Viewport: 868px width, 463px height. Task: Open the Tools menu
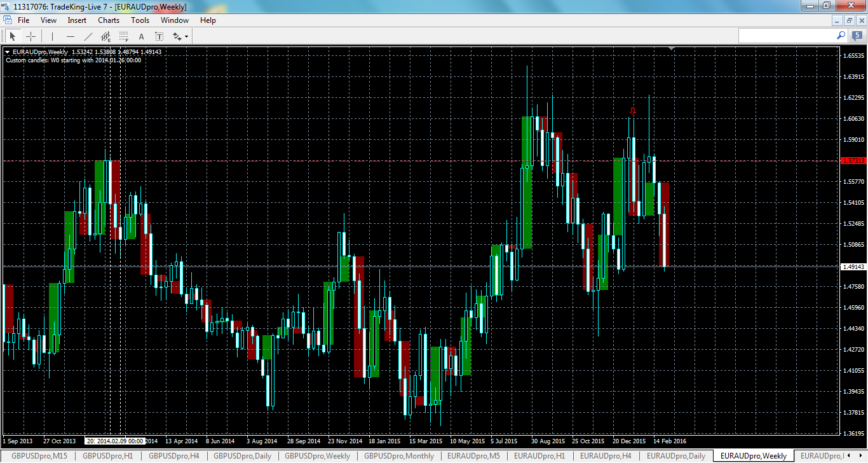point(140,20)
